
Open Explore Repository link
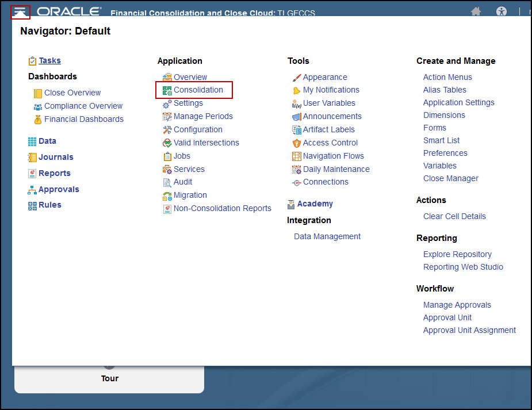[x=457, y=254]
